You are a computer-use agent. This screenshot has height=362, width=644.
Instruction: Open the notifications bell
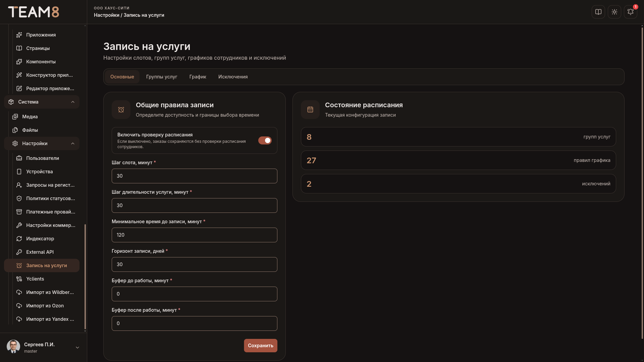pos(631,12)
